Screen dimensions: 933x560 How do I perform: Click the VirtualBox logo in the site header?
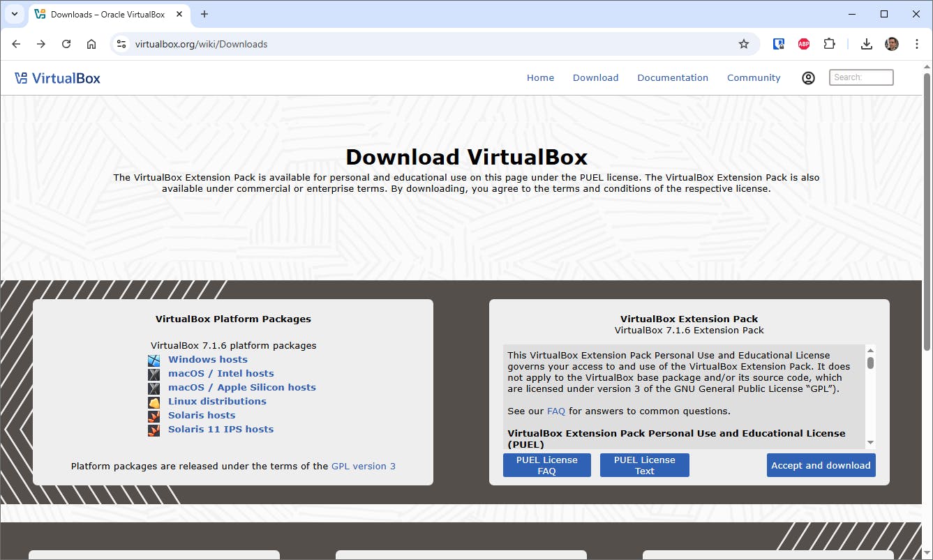point(57,78)
